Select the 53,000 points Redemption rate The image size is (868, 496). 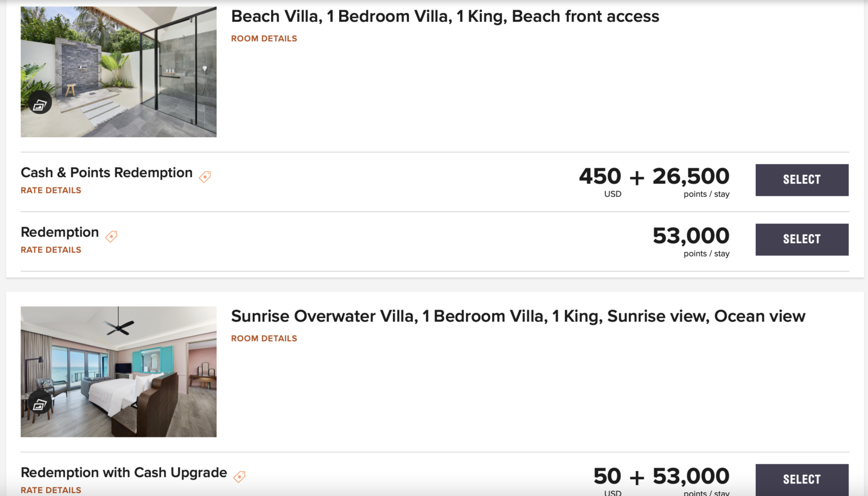[x=801, y=240]
